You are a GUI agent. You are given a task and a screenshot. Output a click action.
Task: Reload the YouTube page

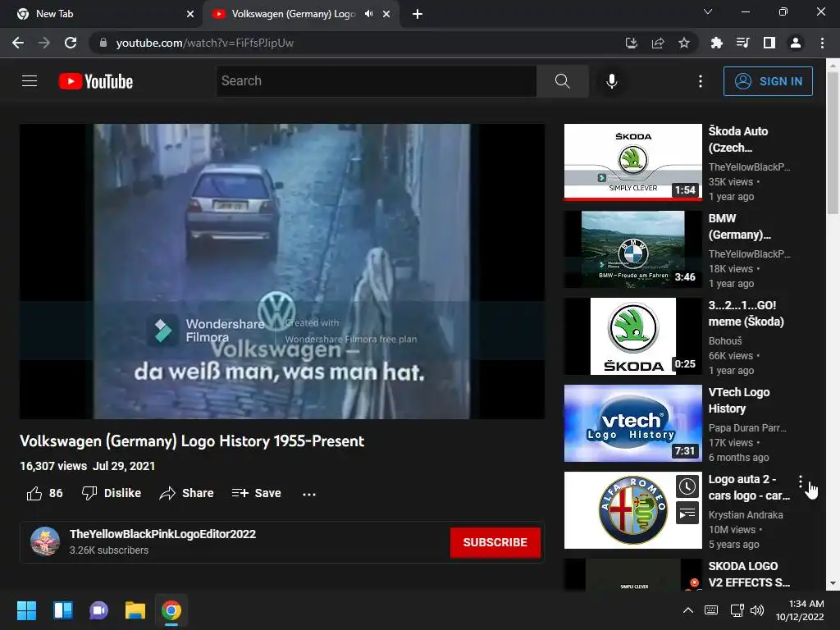pos(71,43)
